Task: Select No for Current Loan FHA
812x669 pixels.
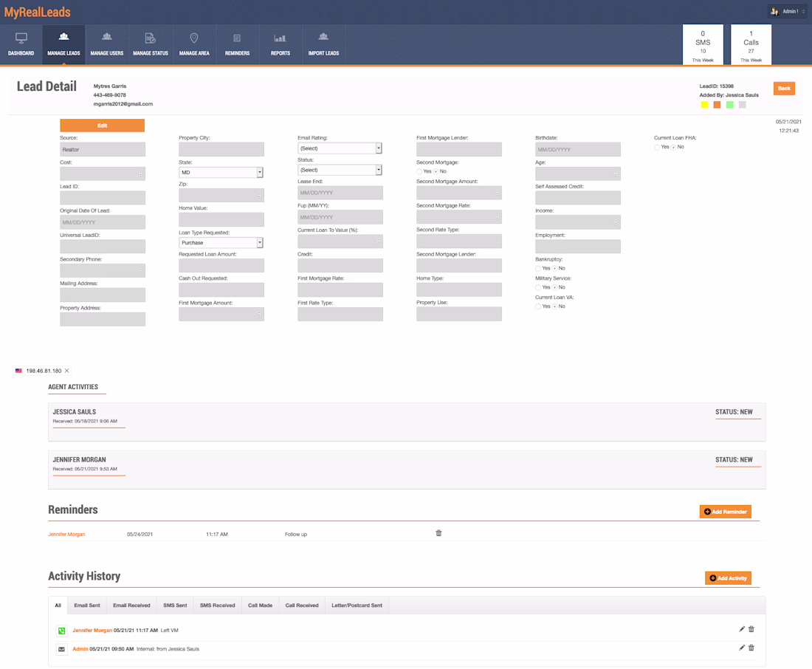Action: [673, 147]
